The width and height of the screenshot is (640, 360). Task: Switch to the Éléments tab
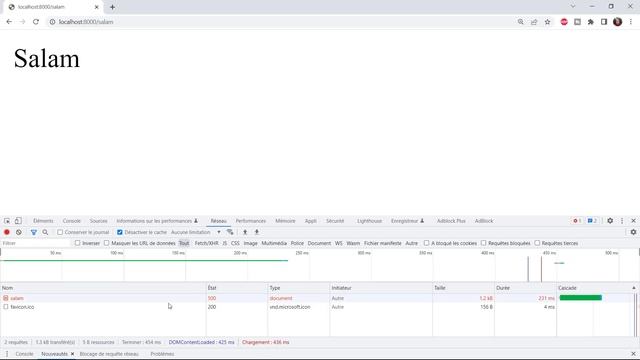43,221
